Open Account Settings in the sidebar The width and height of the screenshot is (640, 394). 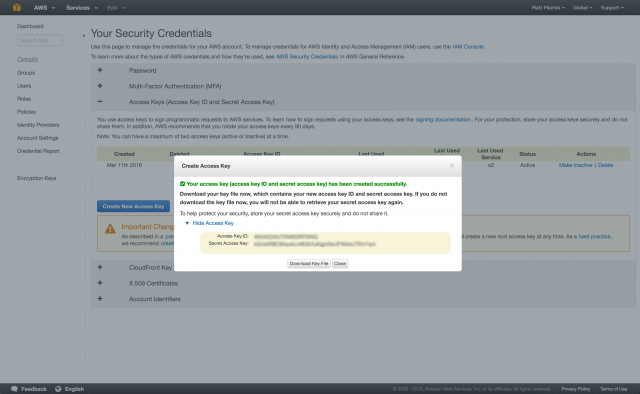[38, 138]
